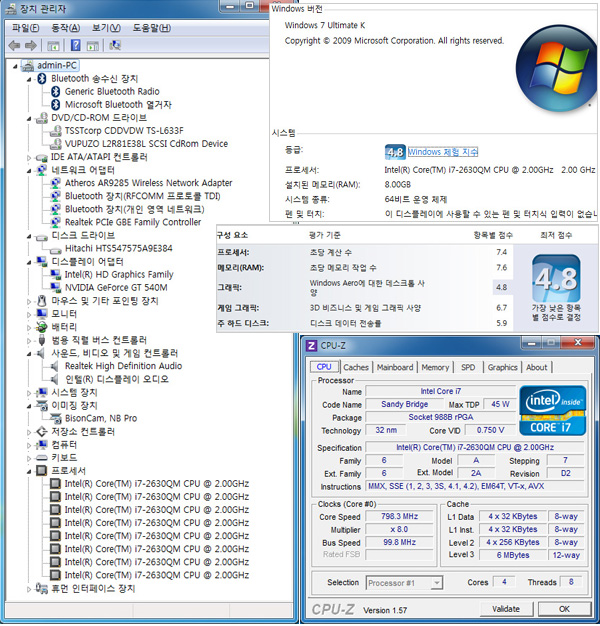Screen dimensions: 600x626
Task: Click the Hitachi HTS547575A9E384 disk icon
Action: tap(55, 249)
